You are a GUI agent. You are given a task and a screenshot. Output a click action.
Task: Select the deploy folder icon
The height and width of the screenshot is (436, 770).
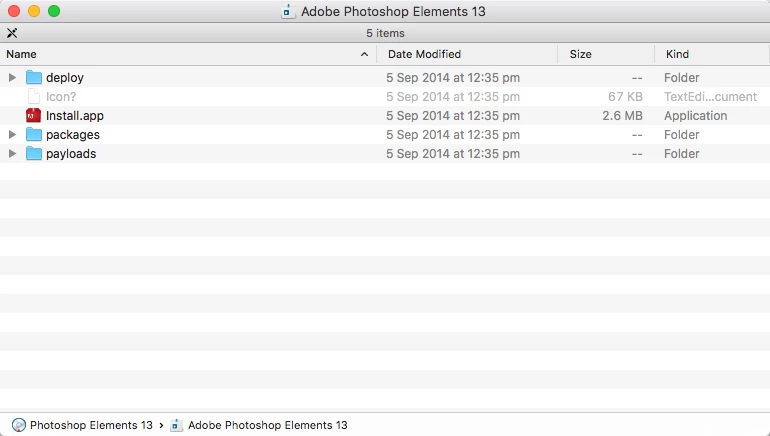[x=34, y=78]
